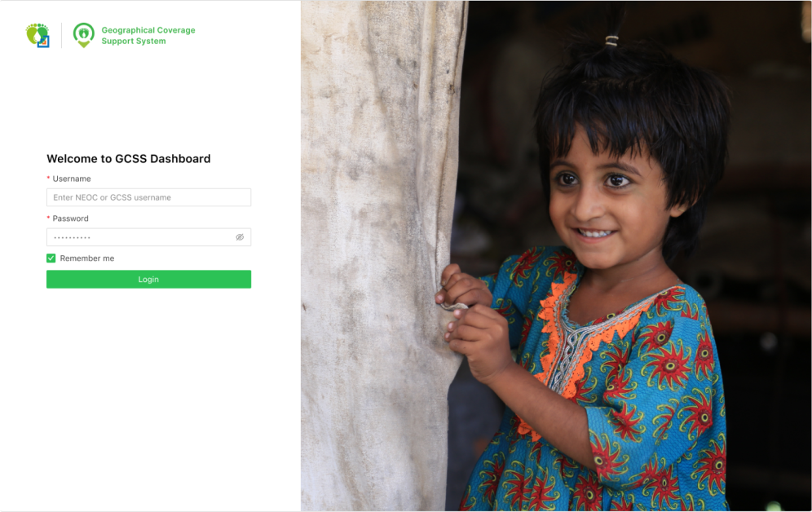Click the Username field label
The image size is (812, 512).
click(x=72, y=179)
